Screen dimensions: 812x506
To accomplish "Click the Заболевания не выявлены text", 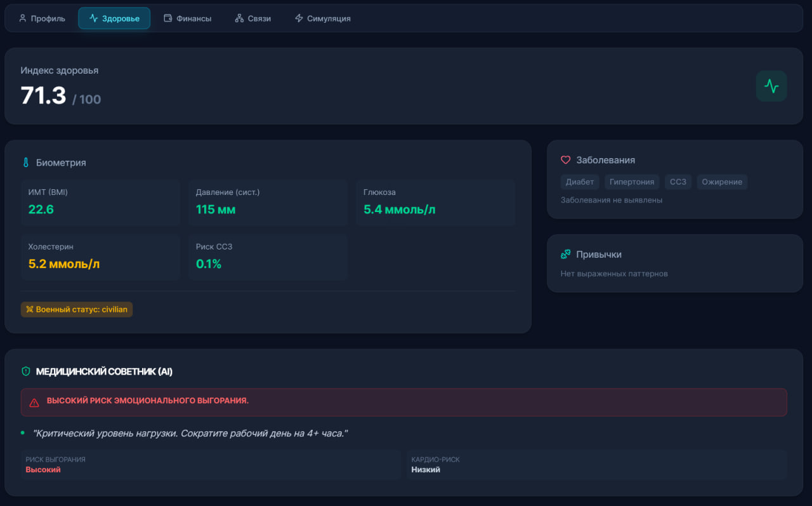I will click(612, 200).
